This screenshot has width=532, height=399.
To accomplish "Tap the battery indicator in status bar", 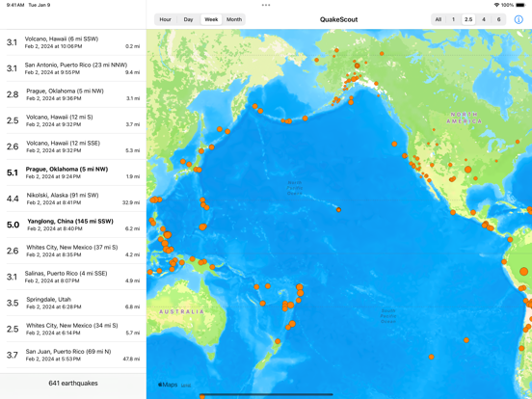I will point(520,5).
